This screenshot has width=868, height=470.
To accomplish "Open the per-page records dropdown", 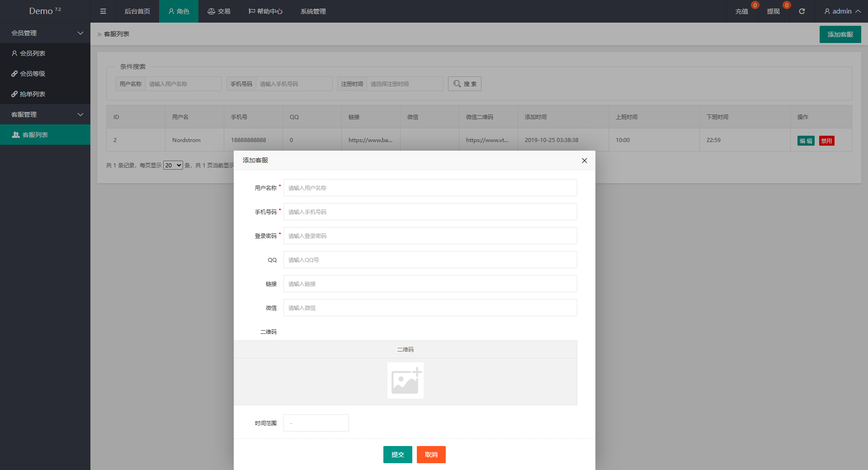I will (x=173, y=166).
